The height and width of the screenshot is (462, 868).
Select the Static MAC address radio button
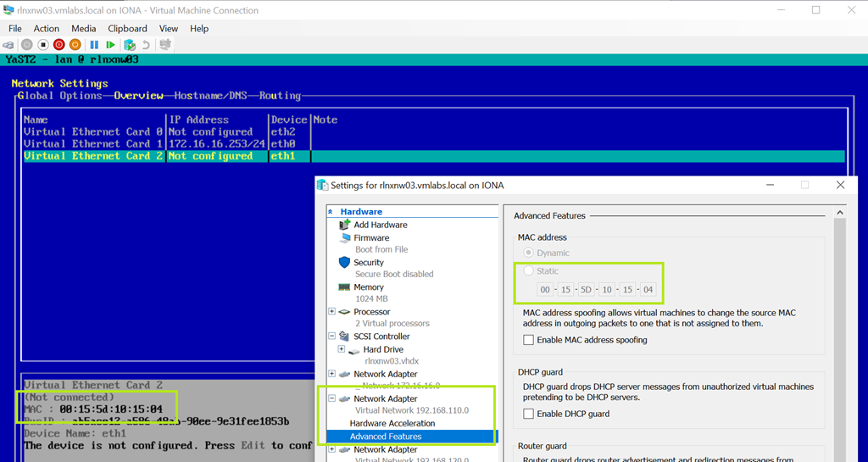tap(529, 271)
